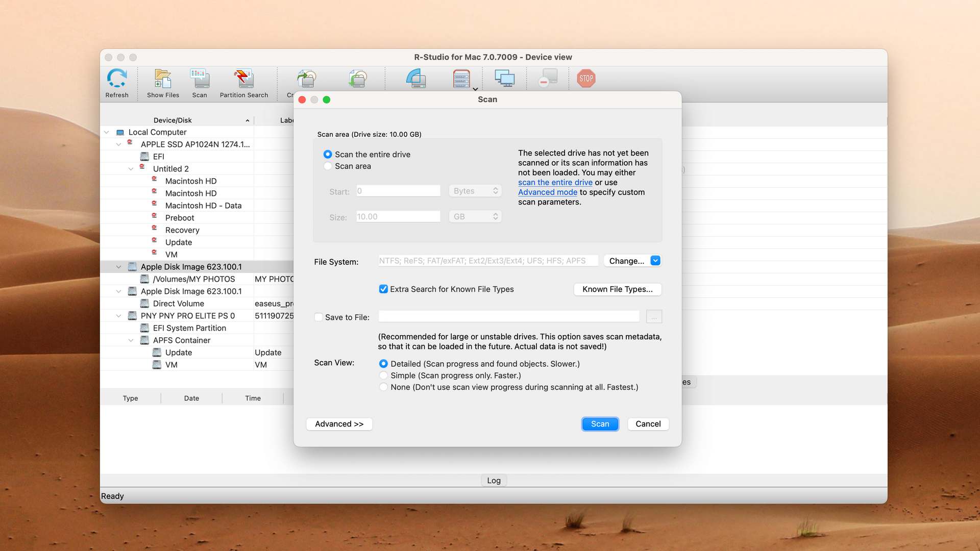The image size is (980, 551).
Task: Open the Change... file system dropdown
Action: pos(632,261)
